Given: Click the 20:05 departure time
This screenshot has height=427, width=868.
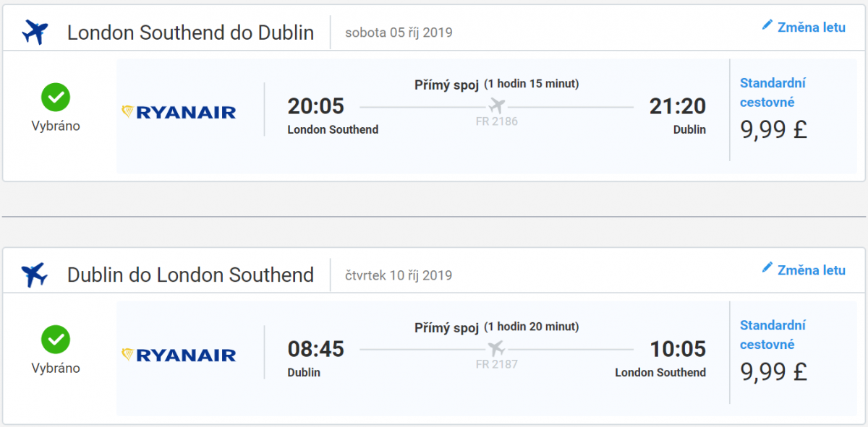Looking at the screenshot, I should (x=315, y=106).
